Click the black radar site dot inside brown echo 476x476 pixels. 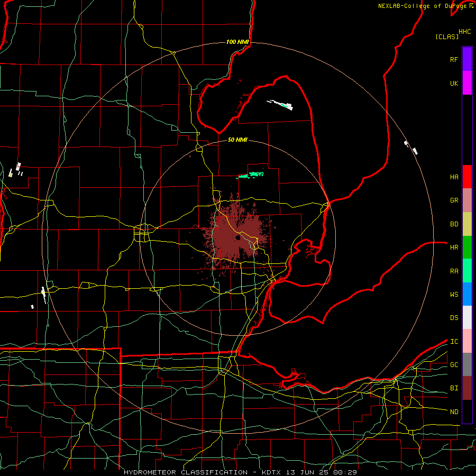point(237,237)
